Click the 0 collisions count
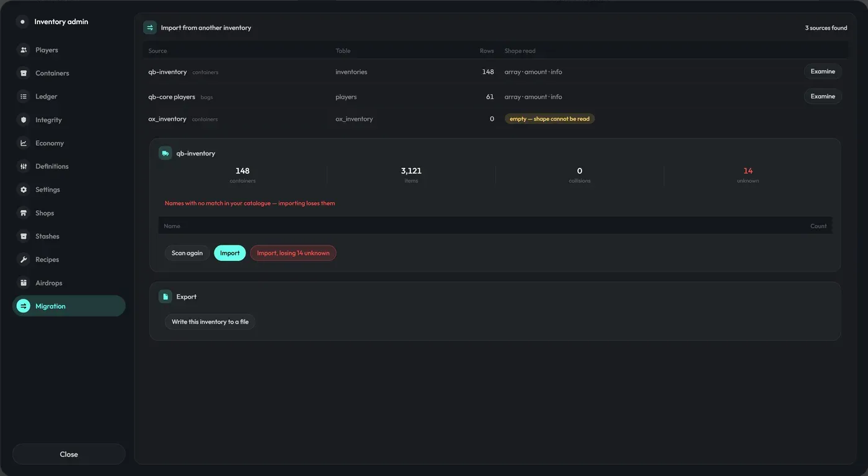The image size is (868, 476). pyautogui.click(x=580, y=171)
